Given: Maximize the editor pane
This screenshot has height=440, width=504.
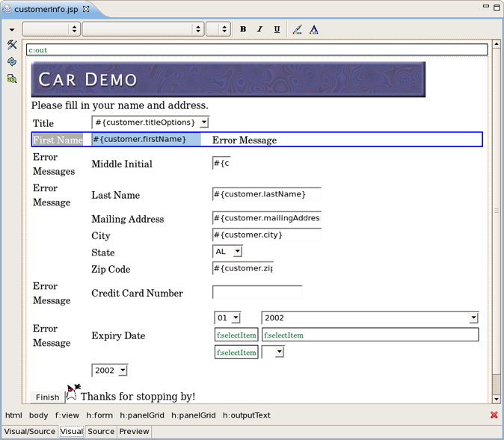Looking at the screenshot, I should point(497,7).
